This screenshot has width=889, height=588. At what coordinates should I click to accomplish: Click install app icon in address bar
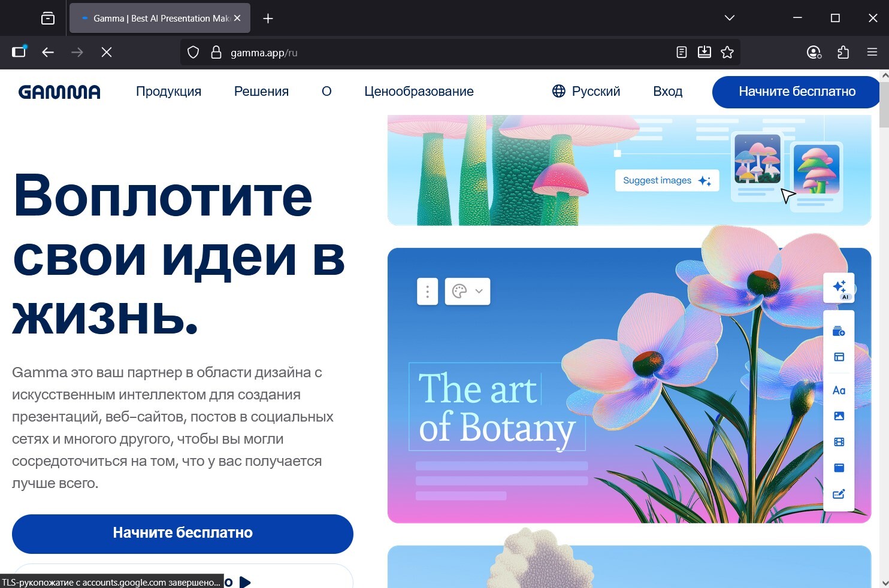704,53
